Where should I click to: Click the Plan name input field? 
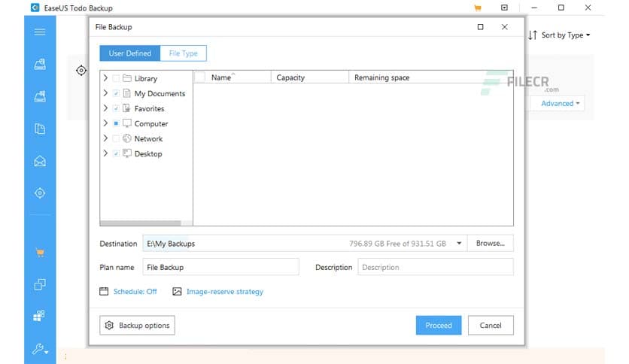(220, 267)
